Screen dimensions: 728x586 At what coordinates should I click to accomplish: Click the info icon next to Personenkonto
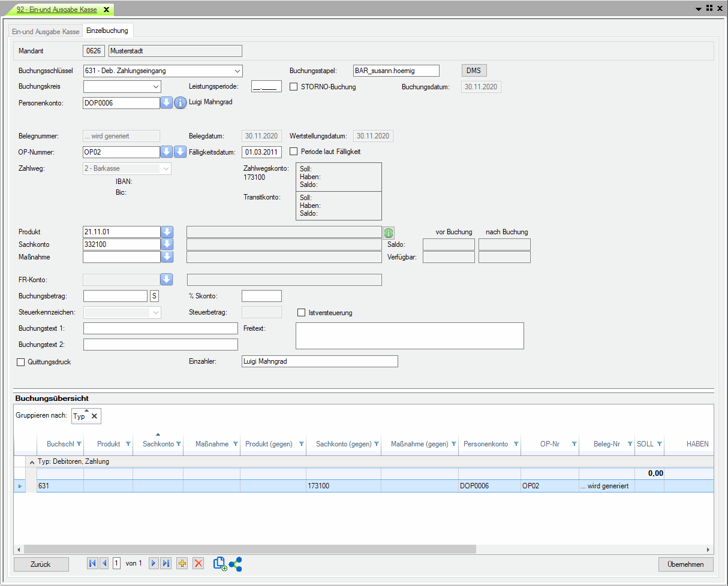[x=181, y=103]
